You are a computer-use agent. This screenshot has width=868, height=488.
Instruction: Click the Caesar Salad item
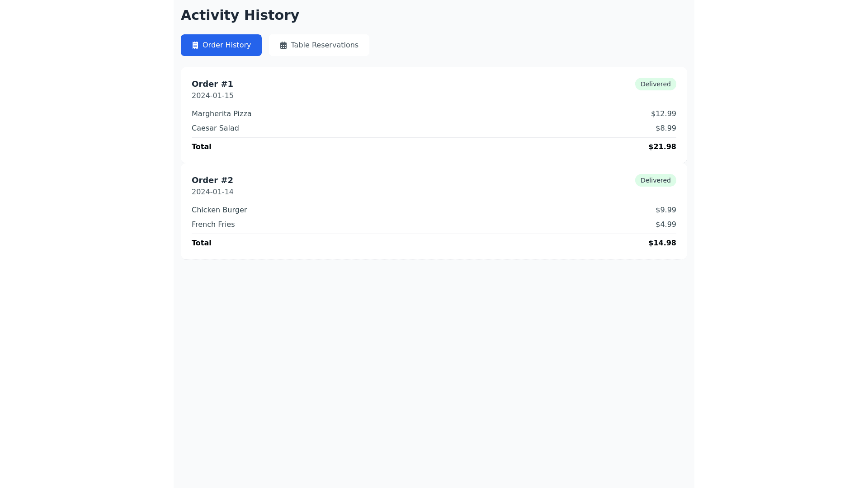(x=215, y=128)
